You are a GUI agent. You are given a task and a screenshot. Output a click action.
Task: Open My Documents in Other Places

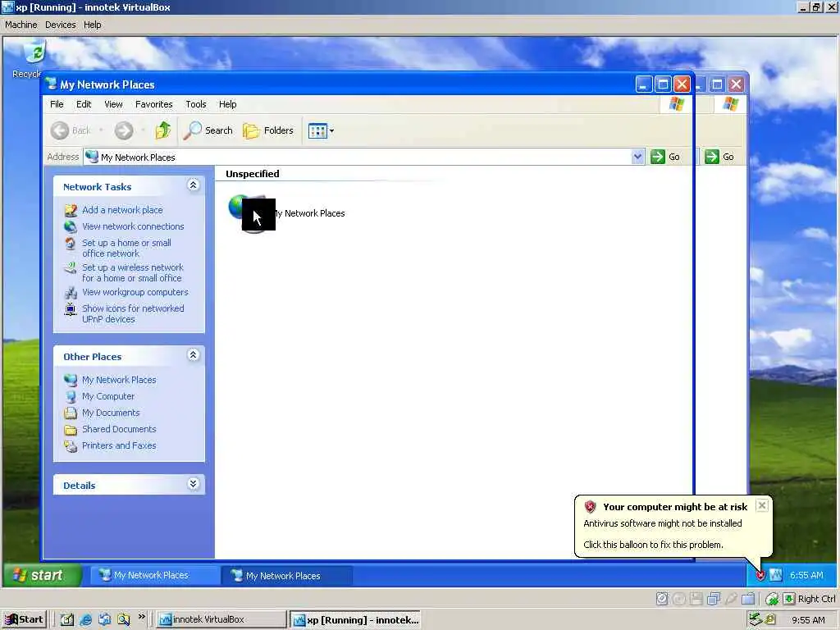[x=111, y=413]
